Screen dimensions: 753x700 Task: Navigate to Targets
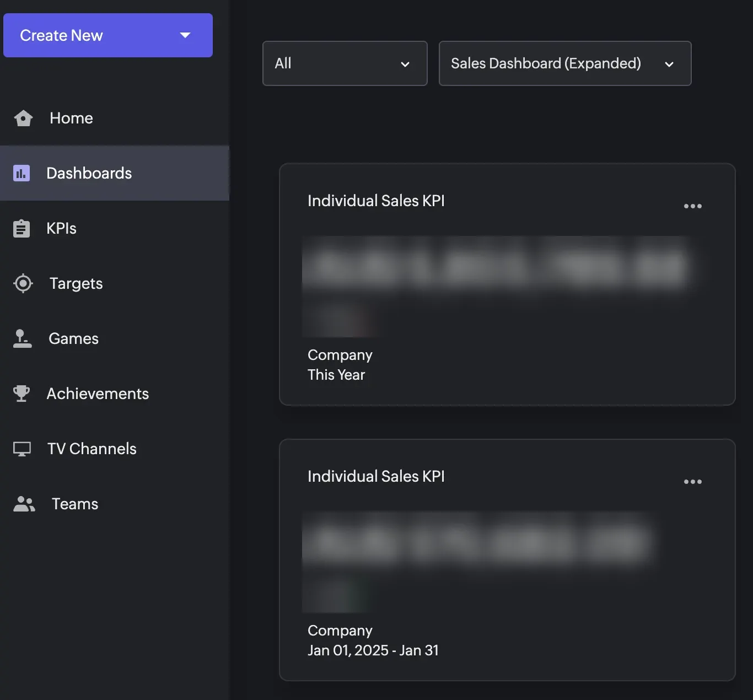coord(115,283)
